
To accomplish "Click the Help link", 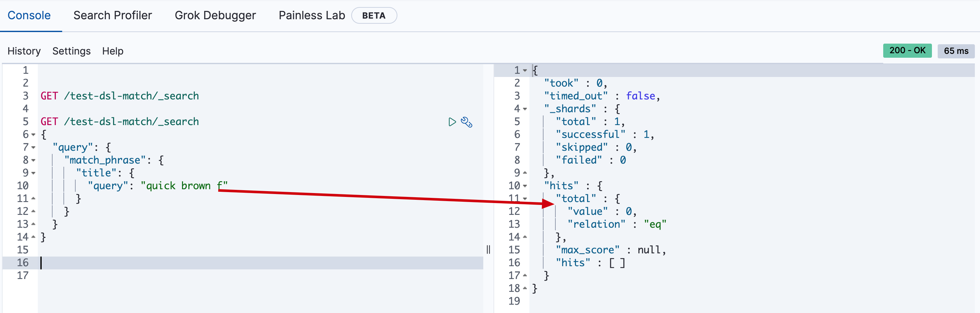I will tap(112, 51).
